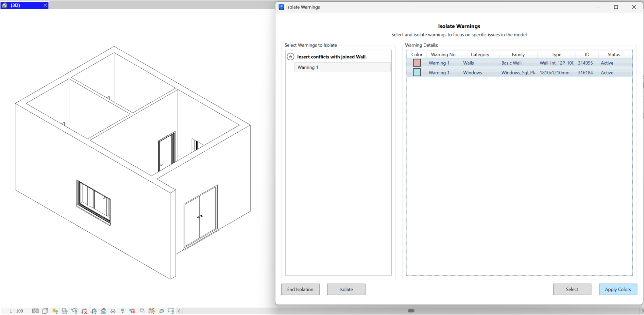The image size is (644, 315).
Task: Click End Isolation button
Action: click(x=300, y=289)
